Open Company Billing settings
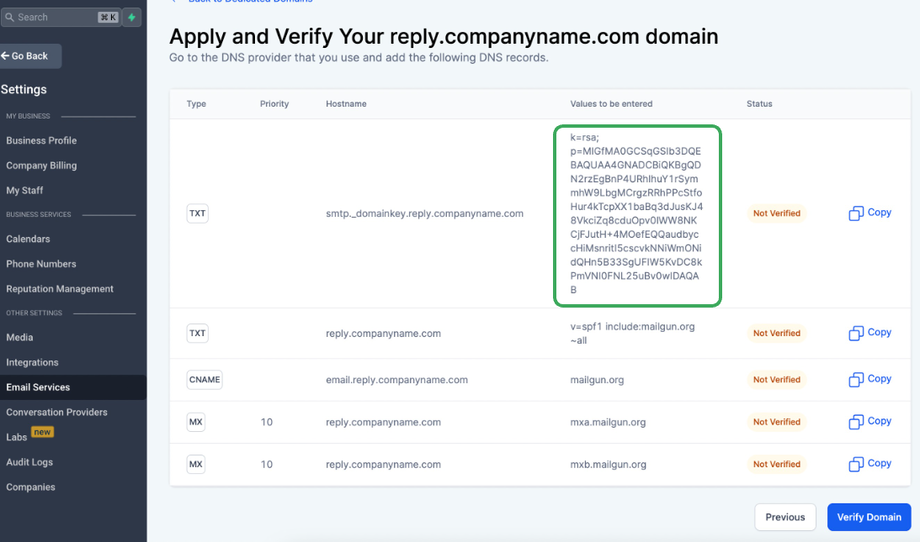The width and height of the screenshot is (920, 542). tap(41, 166)
